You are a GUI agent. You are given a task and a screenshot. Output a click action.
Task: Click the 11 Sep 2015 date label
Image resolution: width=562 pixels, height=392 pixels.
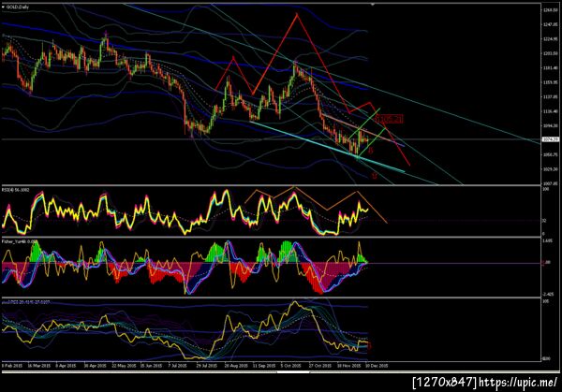coord(264,366)
